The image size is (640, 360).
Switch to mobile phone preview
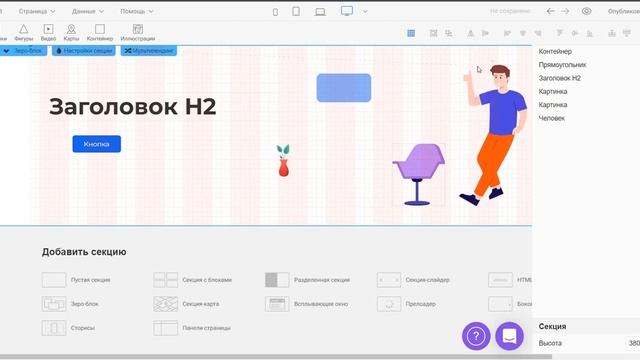(x=276, y=12)
